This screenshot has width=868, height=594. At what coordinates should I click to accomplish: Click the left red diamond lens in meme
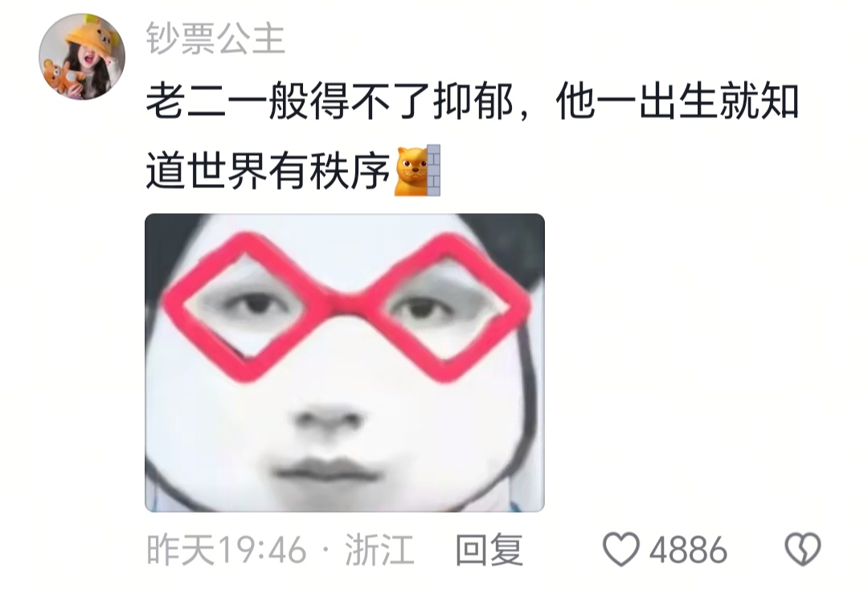pyautogui.click(x=244, y=307)
